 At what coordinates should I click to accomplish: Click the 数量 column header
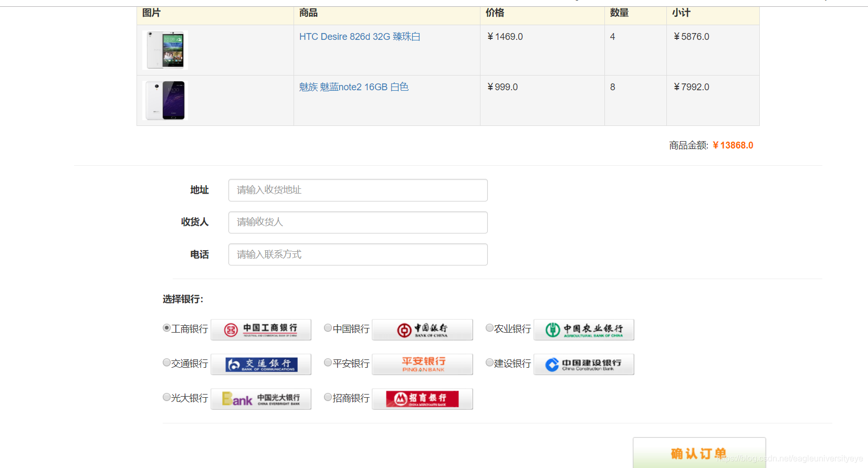click(x=619, y=13)
